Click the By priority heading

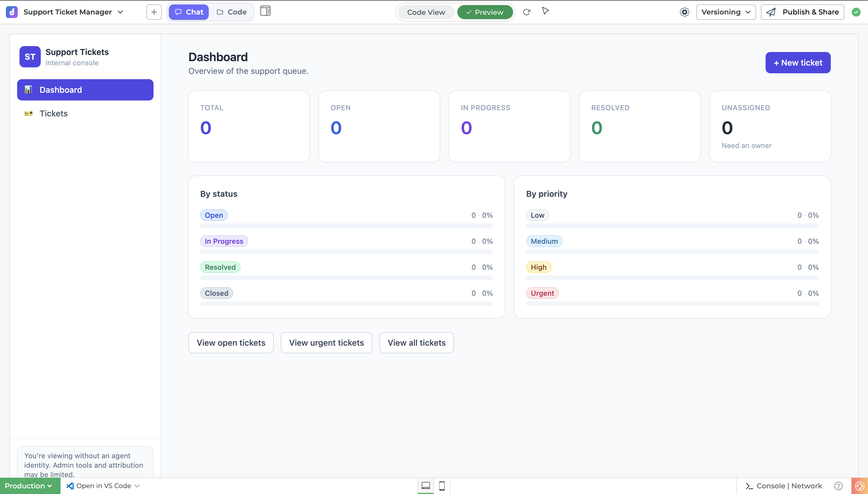tap(547, 194)
